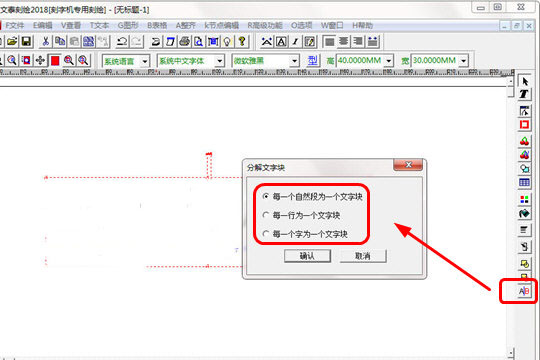This screenshot has width=540, height=360.
Task: Click the magnifier icon right of red square
Action: (69, 61)
